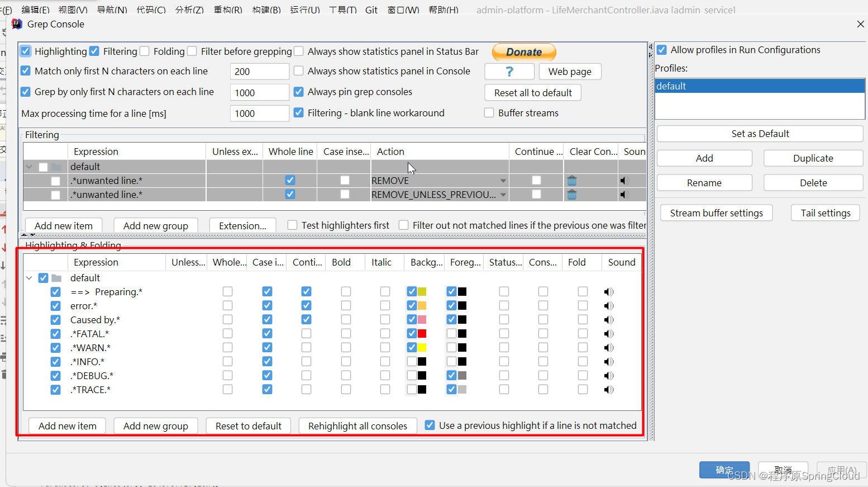The height and width of the screenshot is (487, 868).
Task: Click Set as Default button
Action: 760,134
